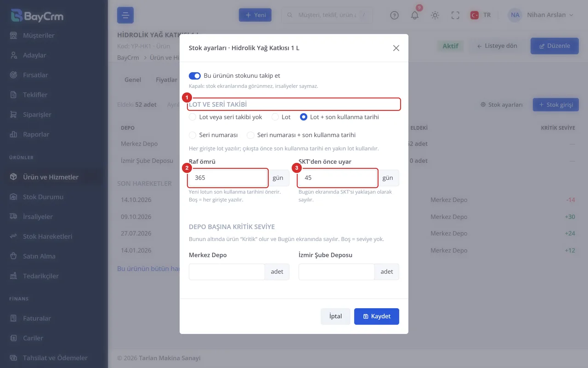The image size is (588, 368).
Task: Open the BayCrm logo home
Action: click(37, 16)
